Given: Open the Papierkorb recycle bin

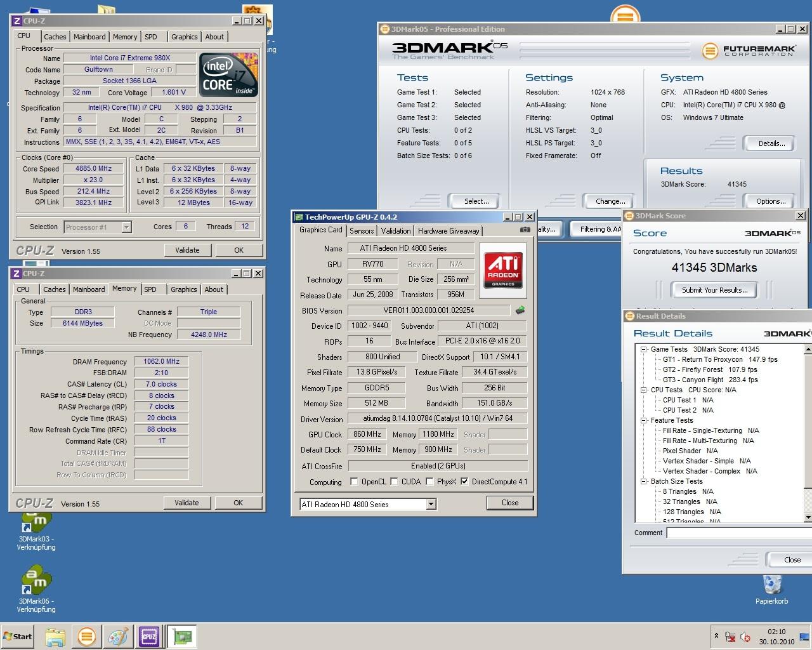Looking at the screenshot, I should [x=771, y=590].
